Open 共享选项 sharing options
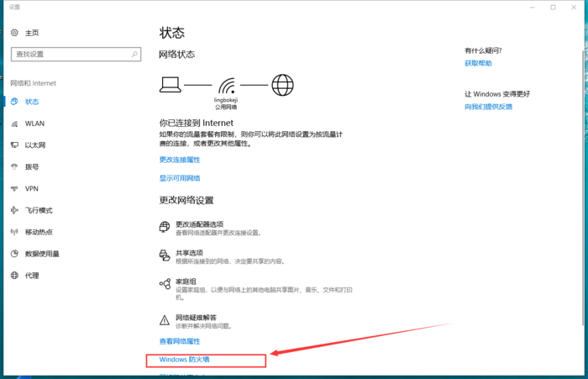This screenshot has width=588, height=379. (189, 253)
